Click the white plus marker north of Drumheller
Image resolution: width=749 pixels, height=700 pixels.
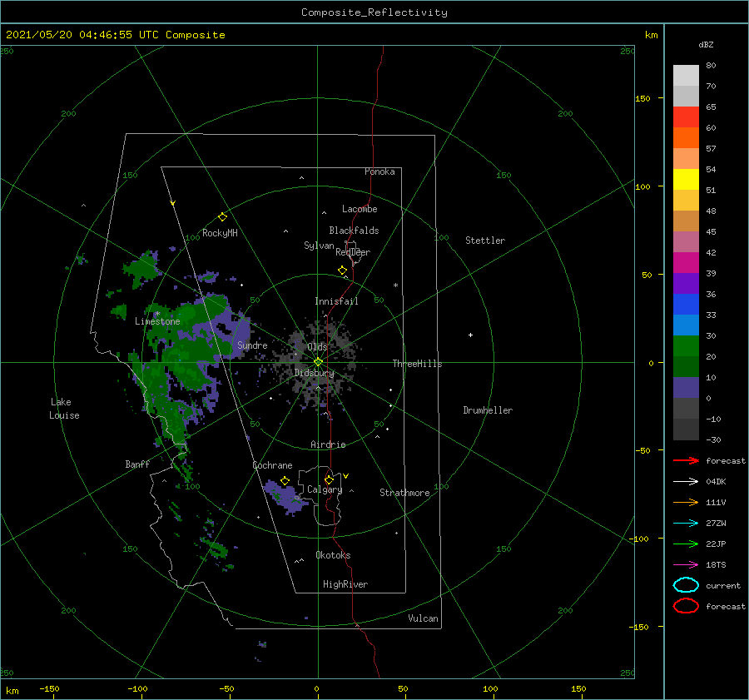point(470,335)
